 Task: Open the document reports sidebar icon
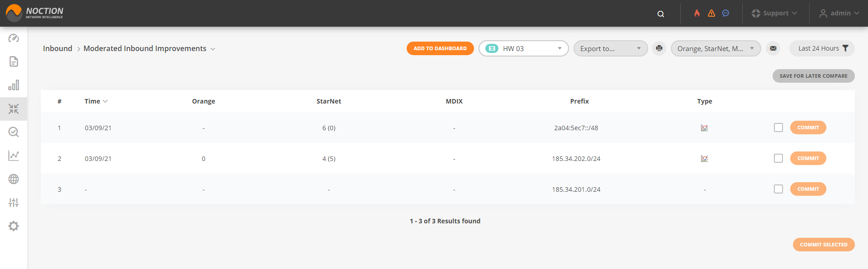coord(14,61)
